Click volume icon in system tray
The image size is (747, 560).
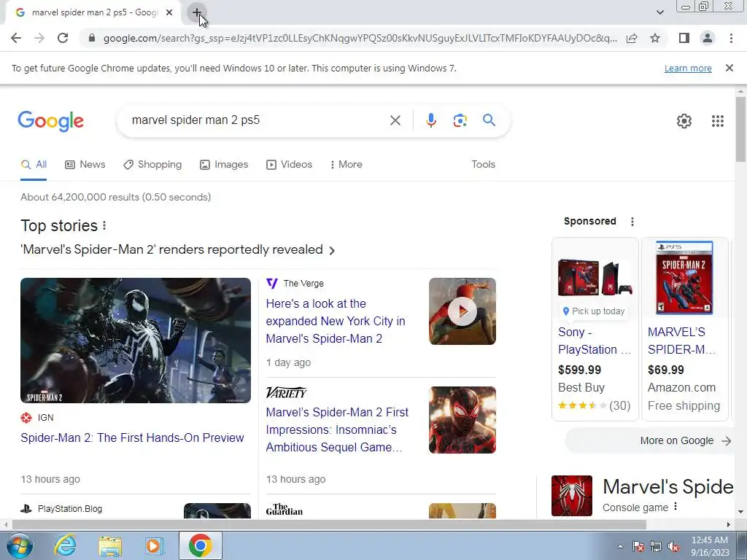673,546
